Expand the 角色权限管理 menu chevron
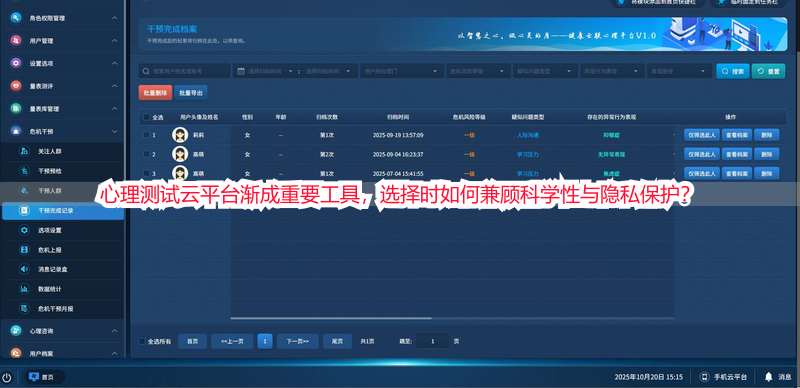The image size is (800, 388). 114,18
